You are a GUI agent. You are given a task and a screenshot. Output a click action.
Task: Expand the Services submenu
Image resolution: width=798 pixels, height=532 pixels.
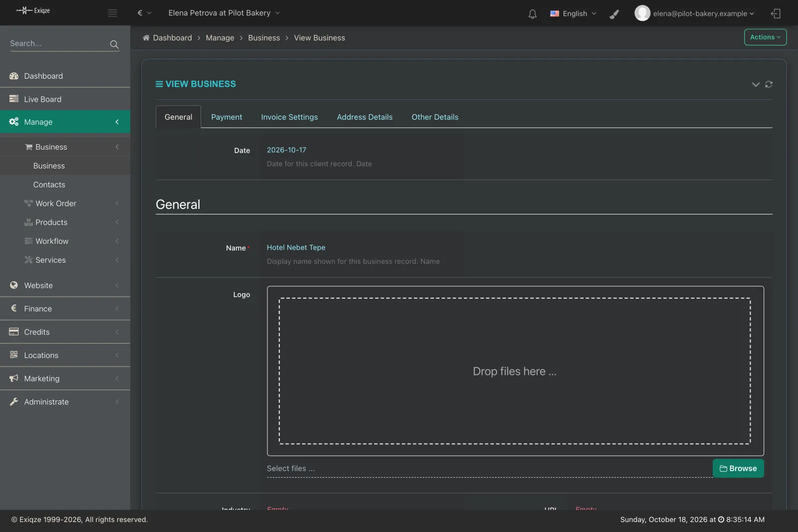tap(65, 260)
